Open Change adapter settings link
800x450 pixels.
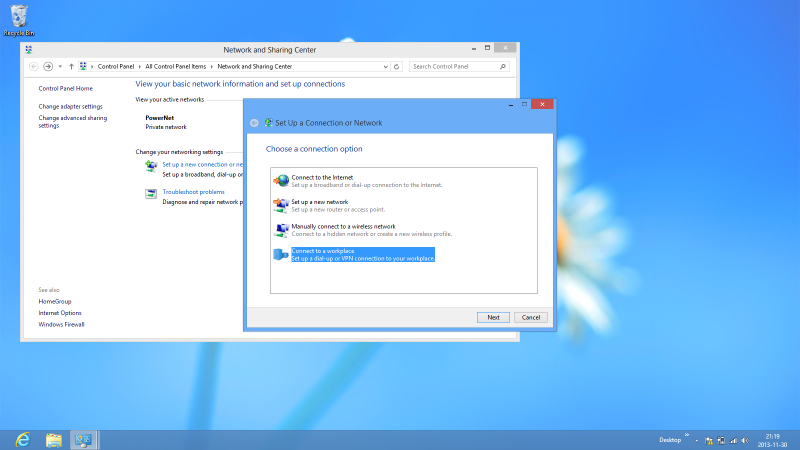(70, 106)
